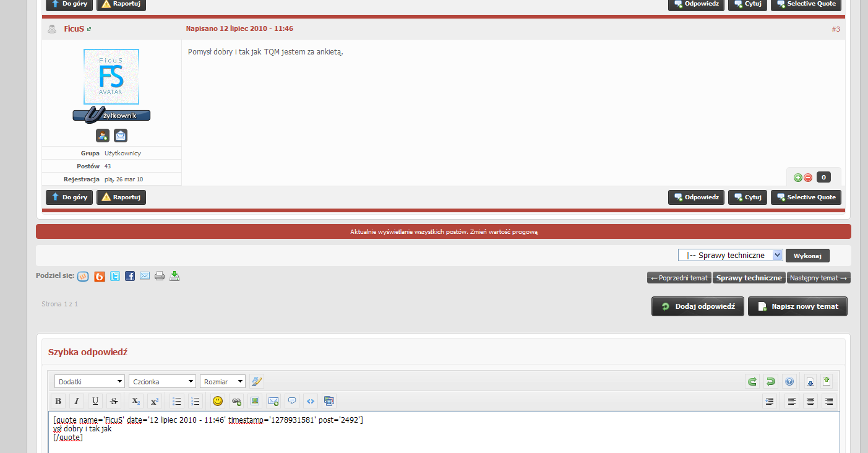Share the topic on Twitter
This screenshot has height=453, width=868.
point(114,276)
